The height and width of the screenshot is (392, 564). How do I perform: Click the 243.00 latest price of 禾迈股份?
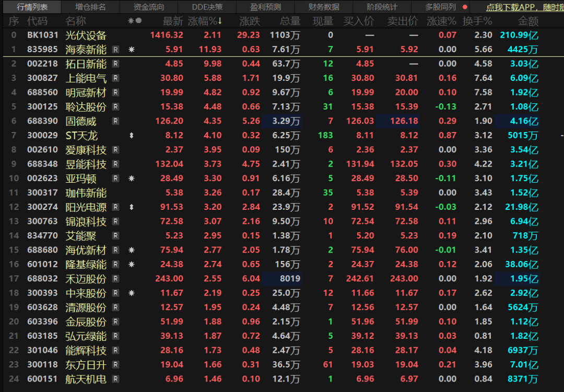[x=169, y=279]
